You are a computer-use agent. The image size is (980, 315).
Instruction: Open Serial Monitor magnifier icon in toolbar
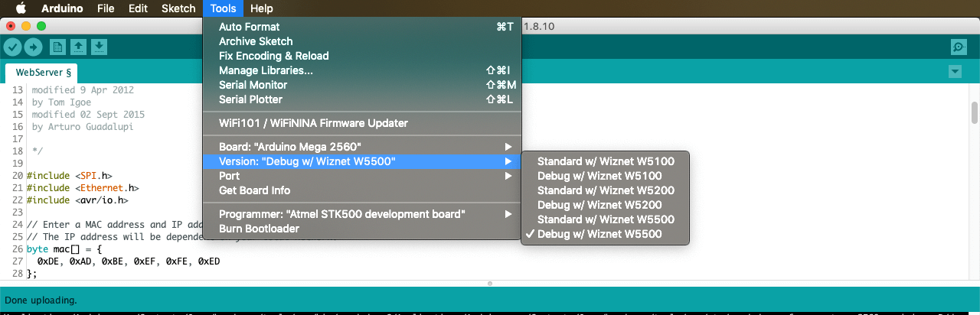(959, 47)
